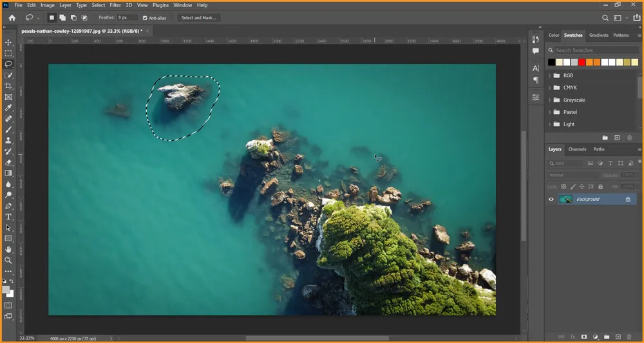The height and width of the screenshot is (343, 644).
Task: Expand the Grayscale swatch group
Action: pyautogui.click(x=549, y=100)
